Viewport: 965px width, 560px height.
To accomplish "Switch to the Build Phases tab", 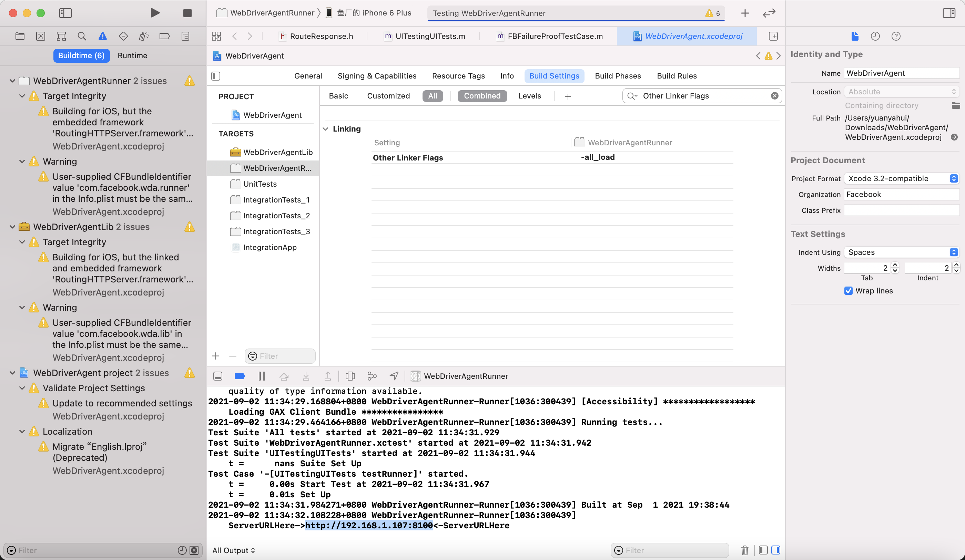I will (x=618, y=76).
